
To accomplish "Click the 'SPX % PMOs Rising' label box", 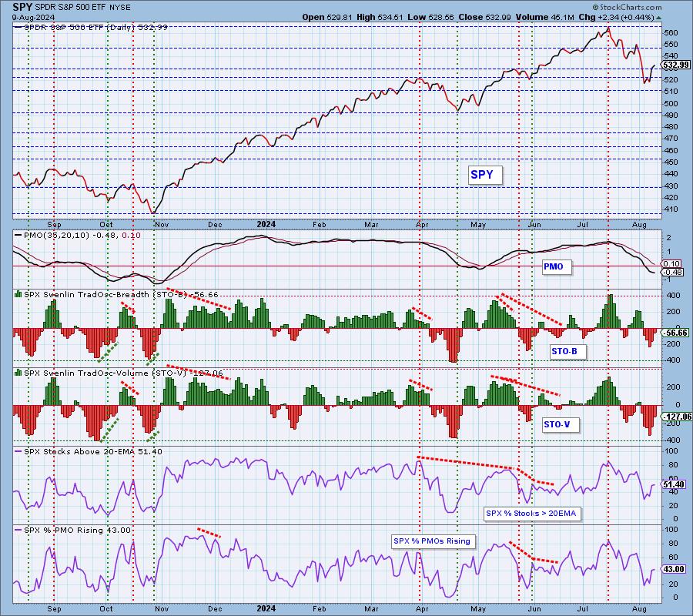I will pos(431,541).
